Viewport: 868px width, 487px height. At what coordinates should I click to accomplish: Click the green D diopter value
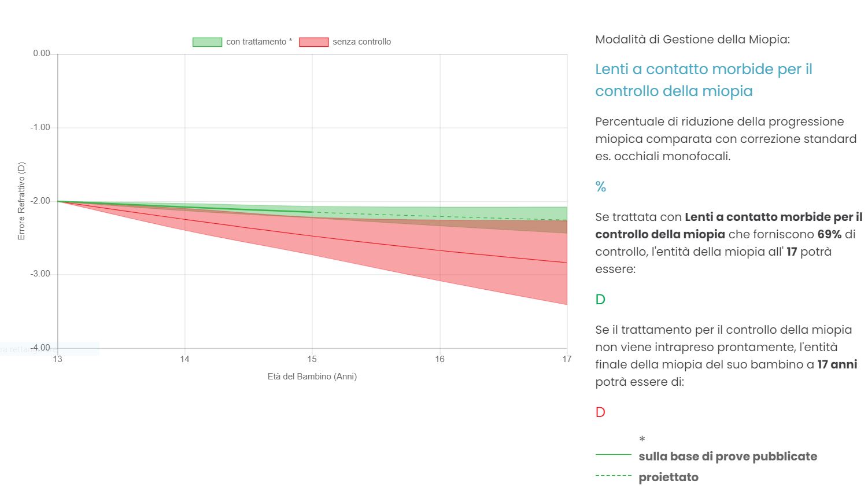(600, 300)
